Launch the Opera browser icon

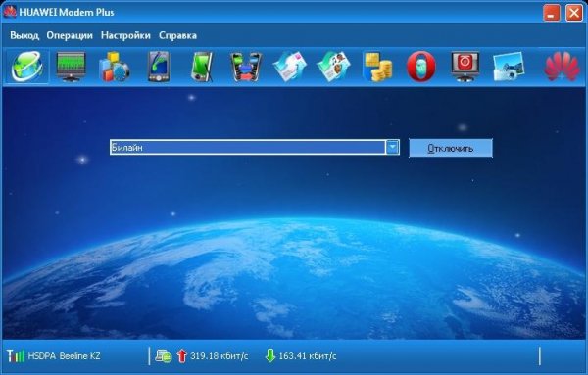421,67
